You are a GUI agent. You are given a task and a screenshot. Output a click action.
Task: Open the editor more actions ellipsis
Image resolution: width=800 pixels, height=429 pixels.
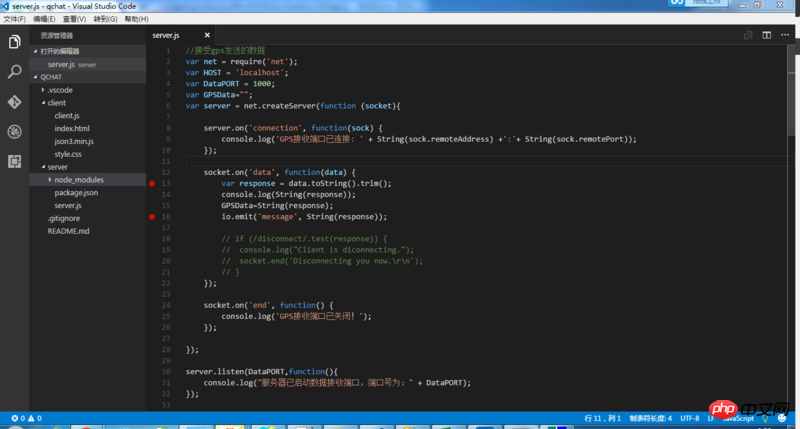[x=787, y=35]
